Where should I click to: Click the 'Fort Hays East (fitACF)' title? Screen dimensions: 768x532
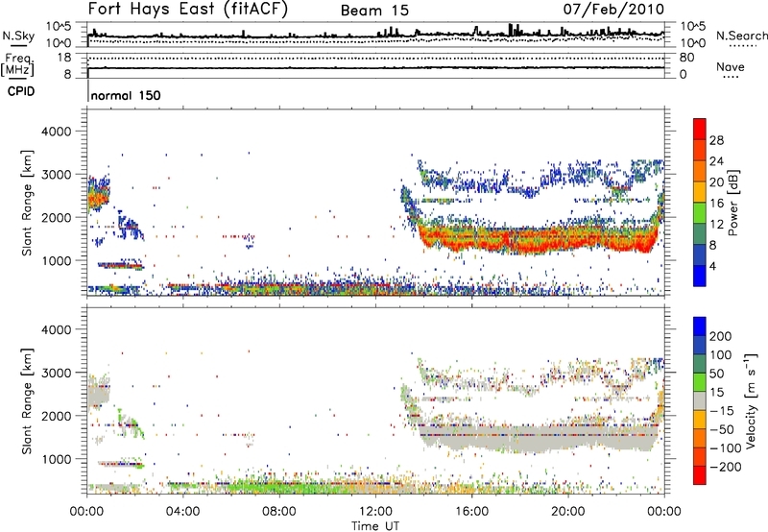tap(187, 9)
